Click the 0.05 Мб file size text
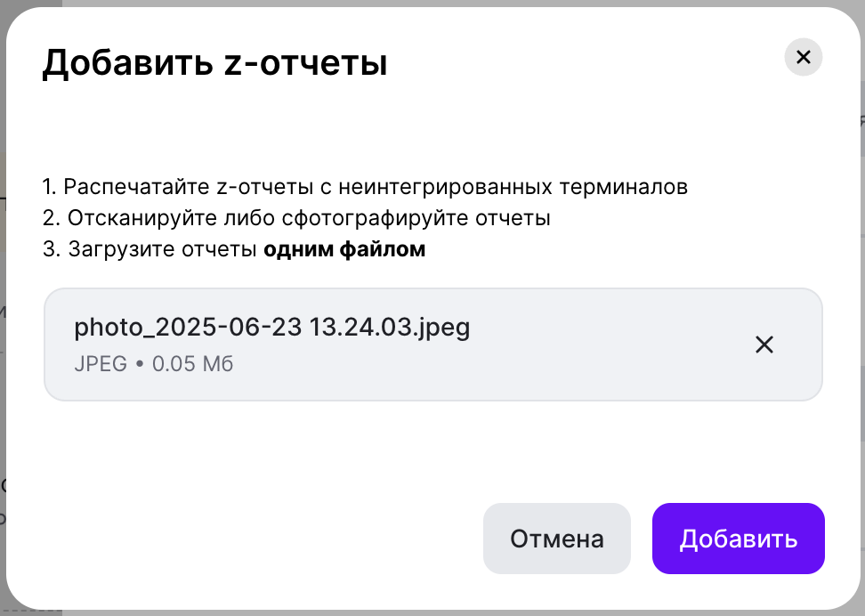Viewport: 865px width, 616px height. 192,364
